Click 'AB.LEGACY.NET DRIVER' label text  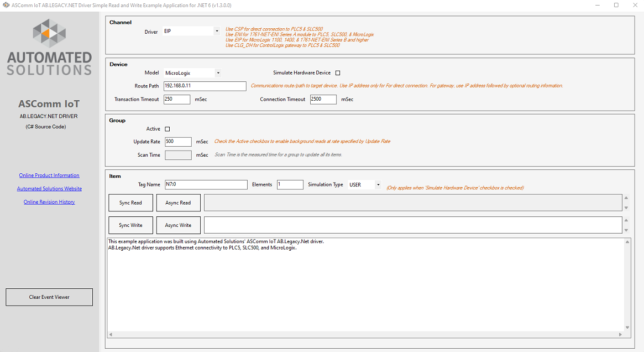coord(49,116)
